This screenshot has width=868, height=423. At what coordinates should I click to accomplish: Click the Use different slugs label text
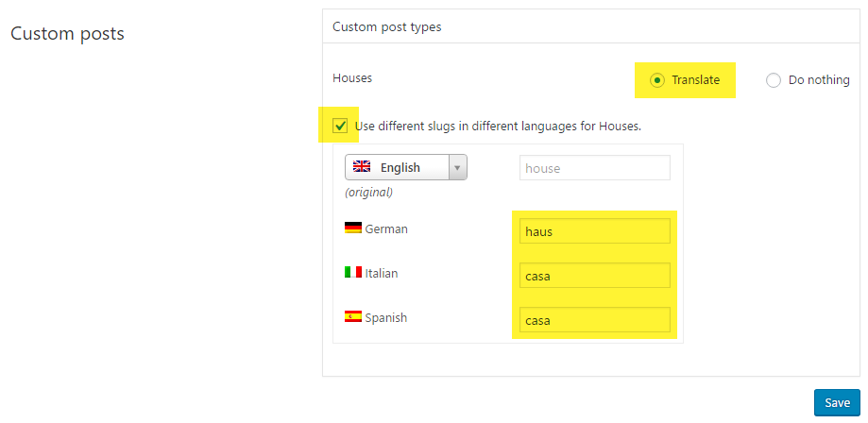[x=498, y=126]
